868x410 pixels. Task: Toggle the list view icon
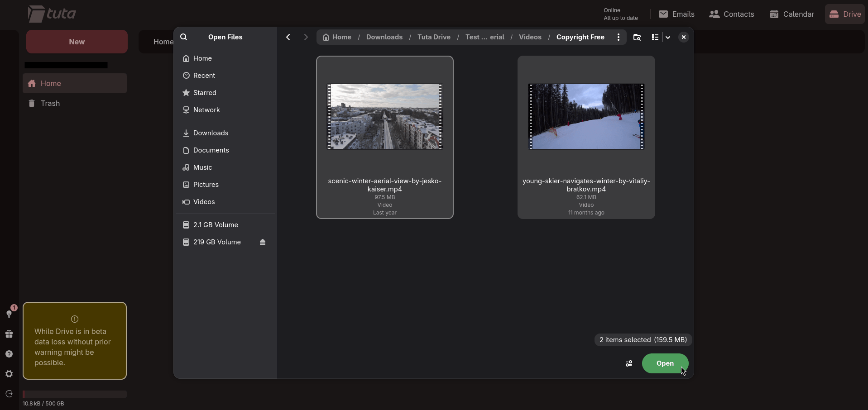[x=655, y=37]
